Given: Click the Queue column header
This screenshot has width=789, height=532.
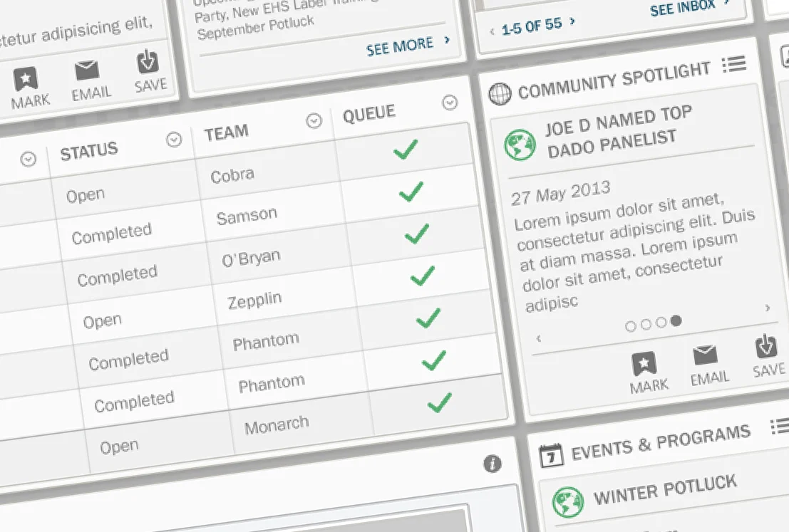Looking at the screenshot, I should pos(368,114).
